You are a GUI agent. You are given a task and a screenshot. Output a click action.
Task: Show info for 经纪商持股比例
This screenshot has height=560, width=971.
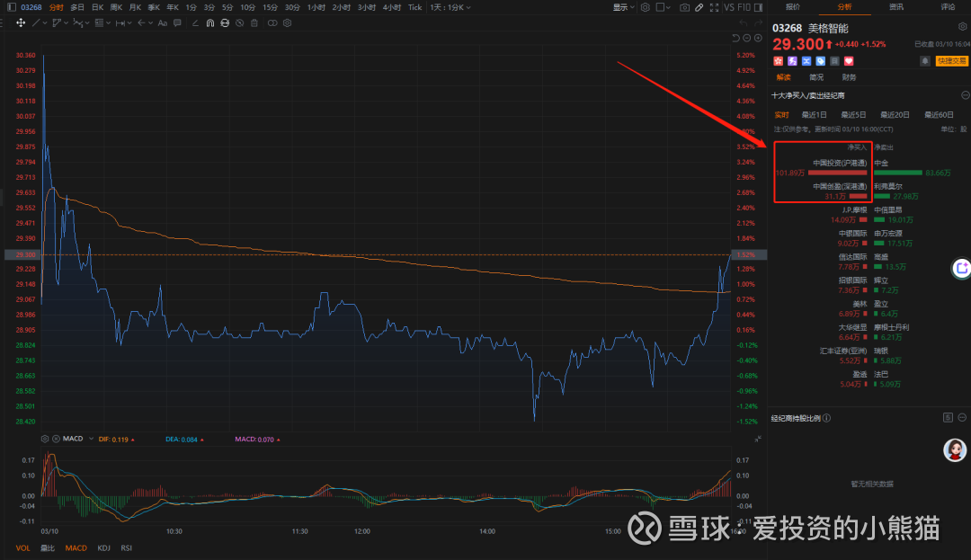(827, 418)
